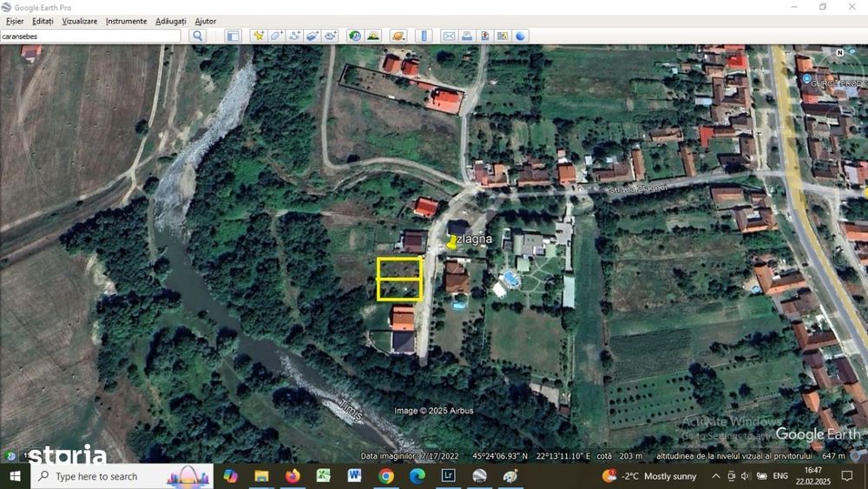
Task: Click the latitude 45°24'06.93" N reading
Action: click(x=500, y=456)
